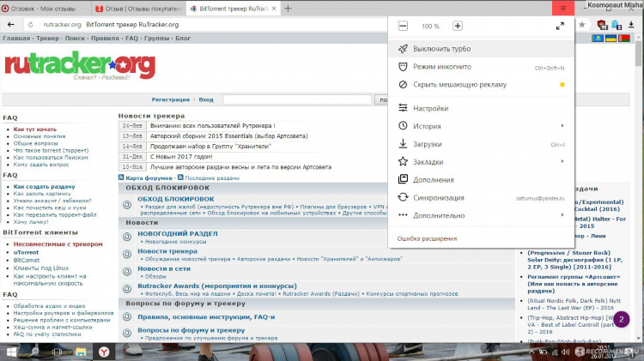Click the system tray volume icon
This screenshot has height=361, width=644.
(x=565, y=352)
